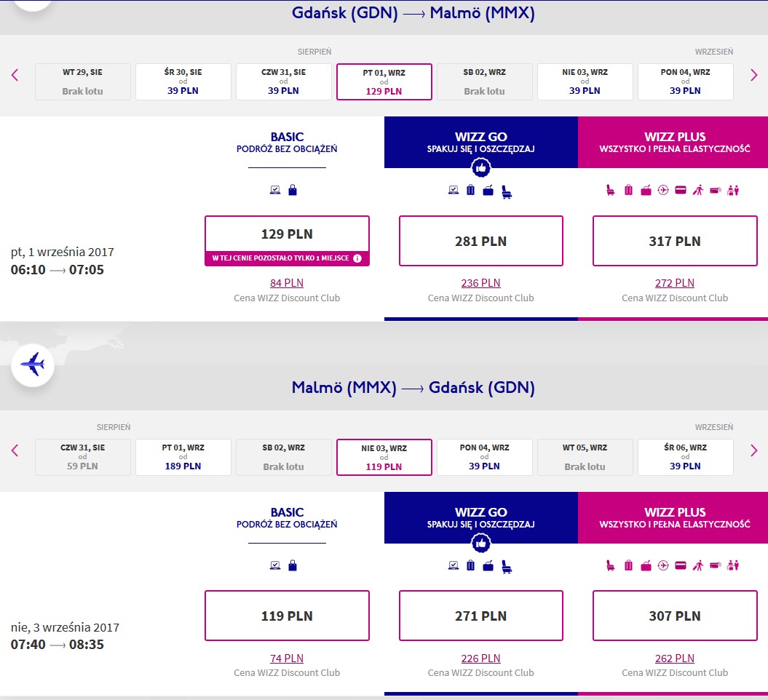Choose return WIZZ GO fare 271 PLN

481,616
